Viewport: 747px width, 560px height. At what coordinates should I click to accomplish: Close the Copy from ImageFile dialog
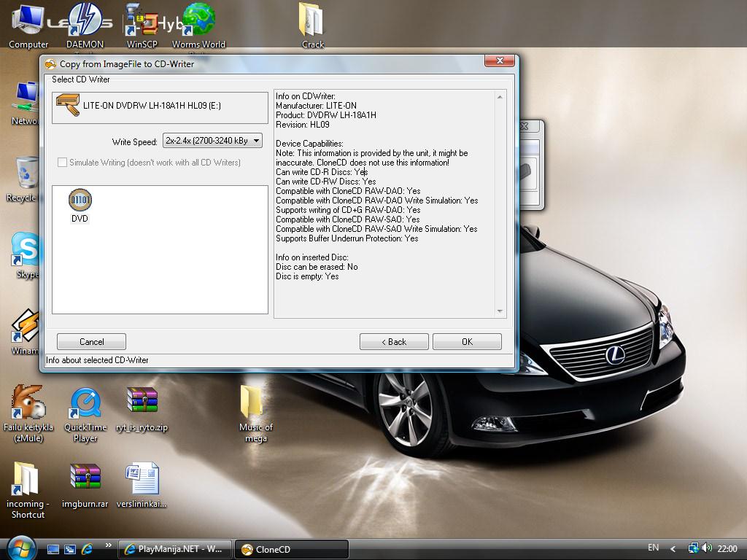pyautogui.click(x=500, y=61)
